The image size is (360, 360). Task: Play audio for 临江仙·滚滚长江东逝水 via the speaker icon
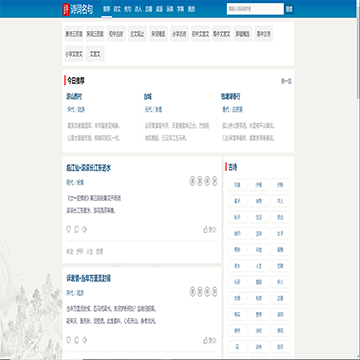pyautogui.click(x=84, y=230)
